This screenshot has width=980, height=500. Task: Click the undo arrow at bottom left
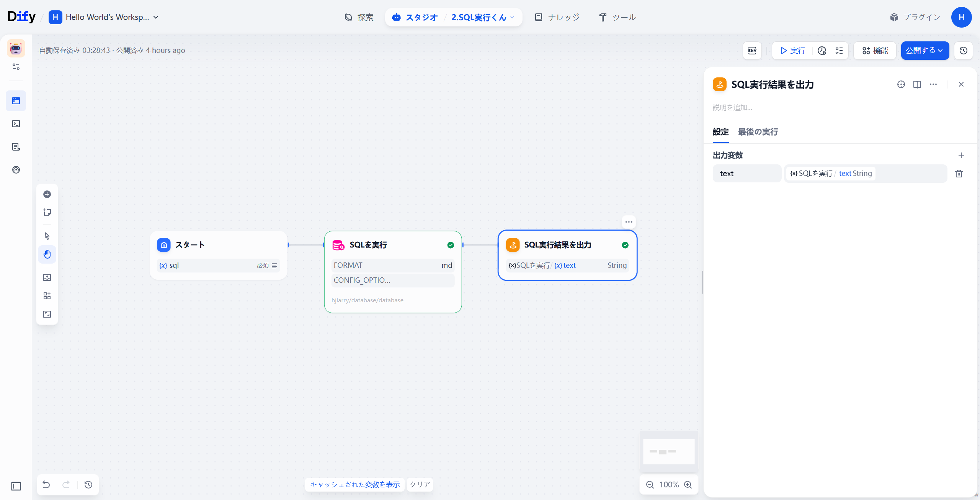click(46, 484)
